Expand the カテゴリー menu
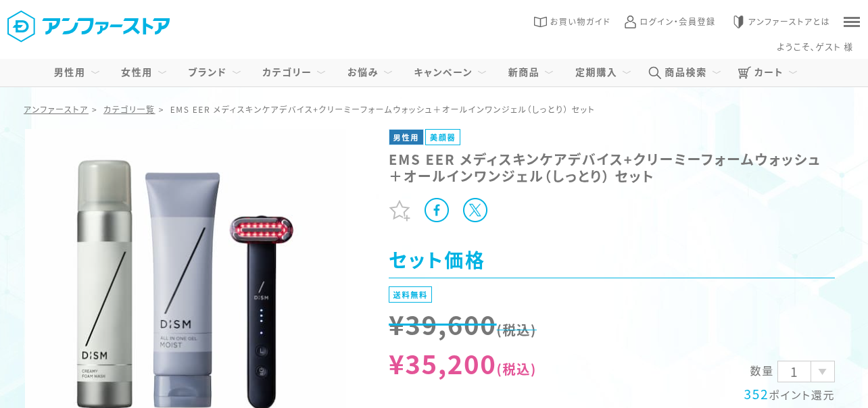868x408 pixels. 293,72
